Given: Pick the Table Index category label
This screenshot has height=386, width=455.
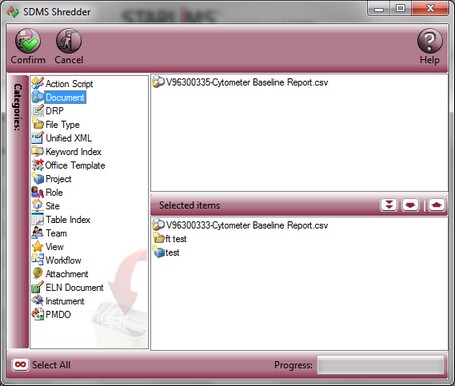Looking at the screenshot, I should (68, 220).
